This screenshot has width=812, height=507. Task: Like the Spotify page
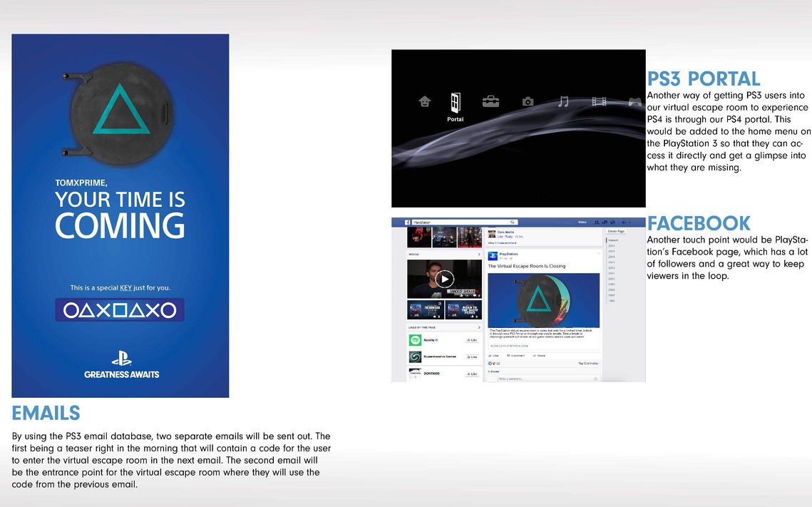coord(472,339)
